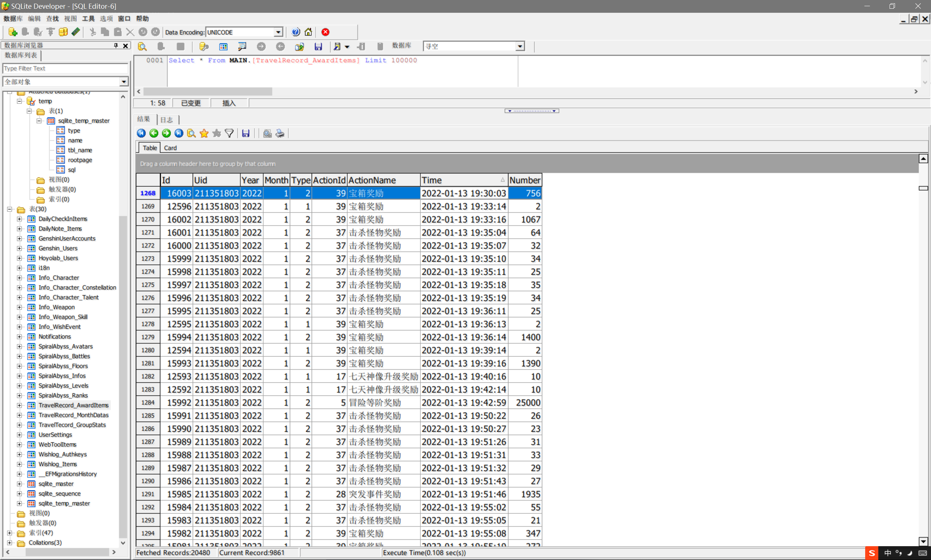
Task: Collapse the temp database node
Action: click(20, 101)
